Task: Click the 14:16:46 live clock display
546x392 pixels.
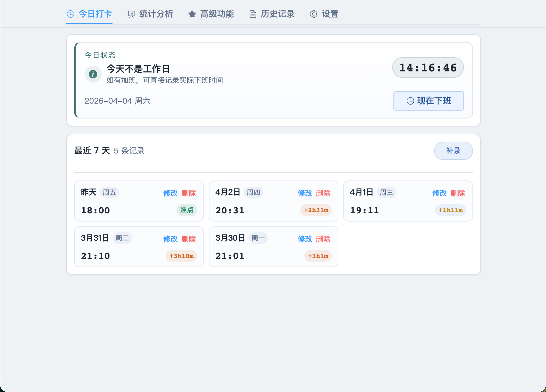Action: click(x=428, y=67)
